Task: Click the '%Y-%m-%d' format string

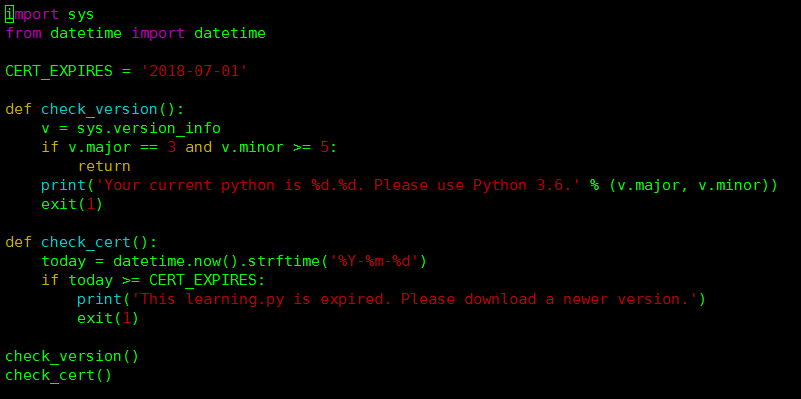Action: click(x=374, y=261)
